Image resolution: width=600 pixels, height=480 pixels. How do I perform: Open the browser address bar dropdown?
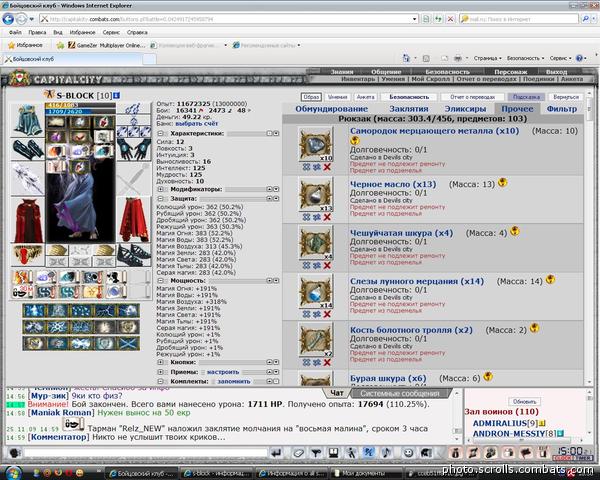pos(414,19)
